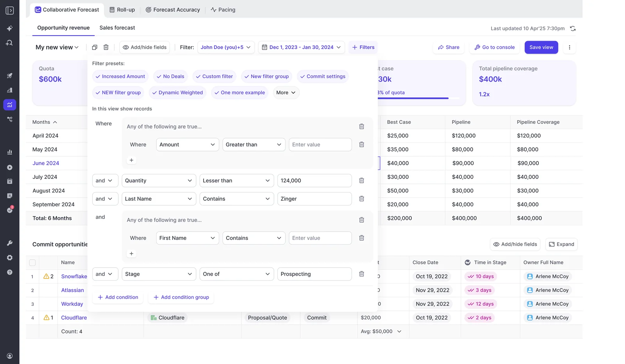
Task: Open the rocket icon in sidebar
Action: 10,76
